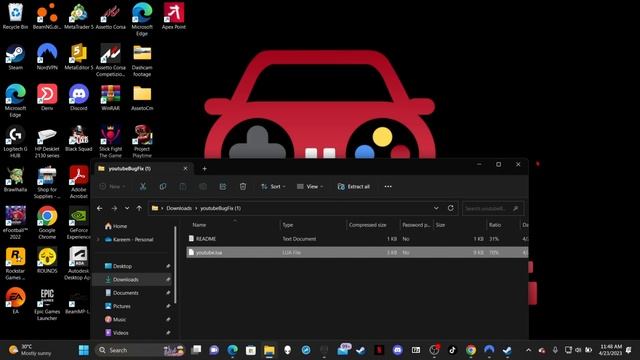Click the Rename icon in Explorer toolbar
This screenshot has width=640, height=360.
[203, 187]
